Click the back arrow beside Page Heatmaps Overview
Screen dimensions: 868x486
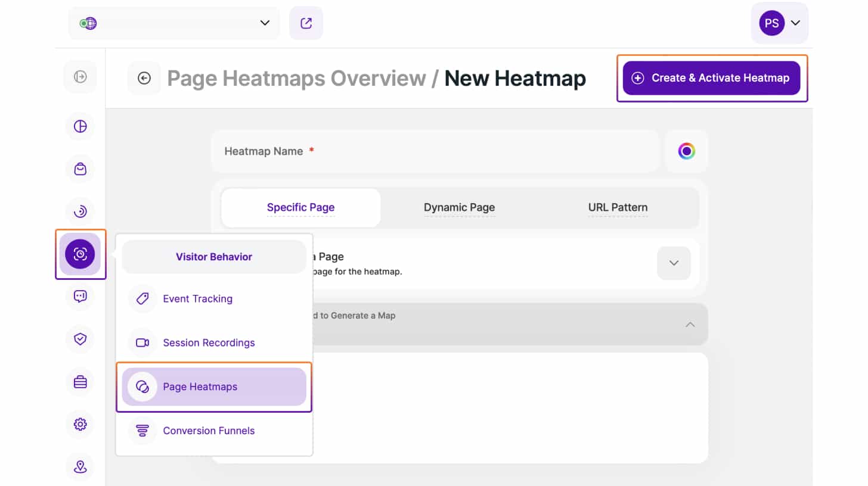144,78
